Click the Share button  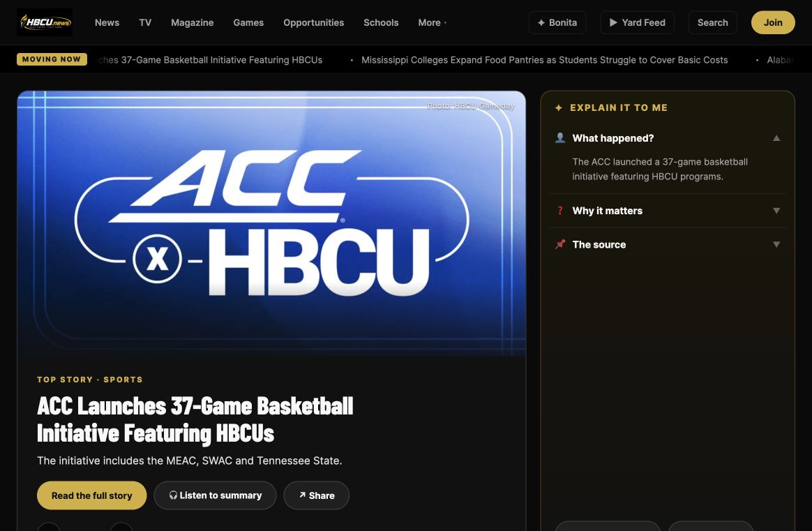point(317,496)
